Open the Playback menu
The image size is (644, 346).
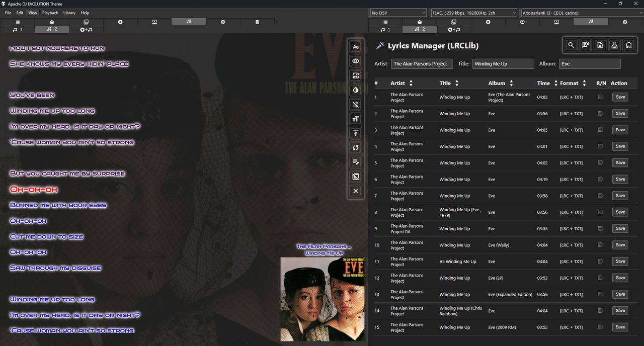click(x=50, y=13)
